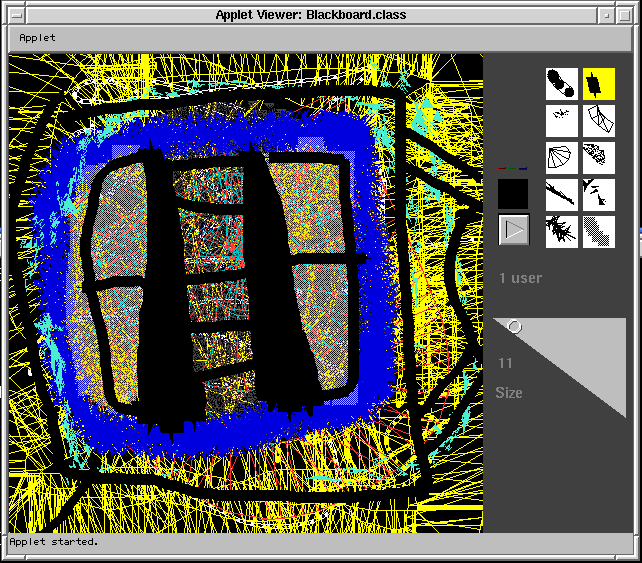Select the yellow-highlighted slanted brush tool
Image resolution: width=642 pixels, height=563 pixels.
[x=599, y=84]
